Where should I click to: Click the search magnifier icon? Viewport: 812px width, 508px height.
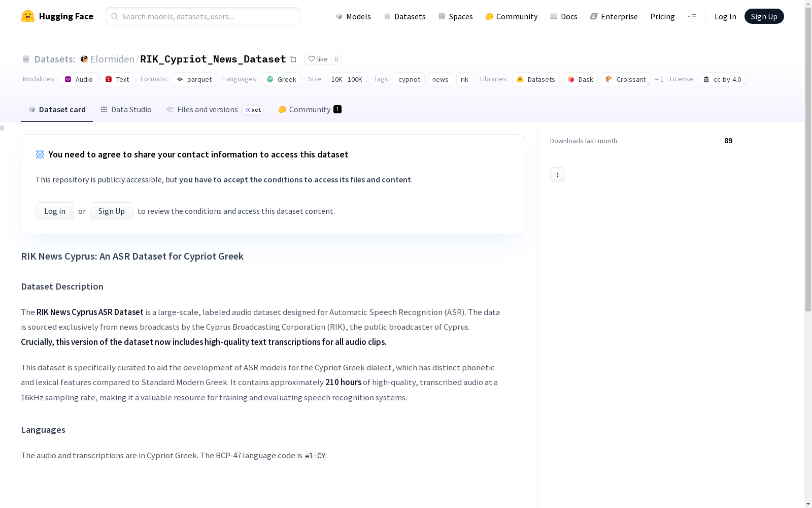pyautogui.click(x=115, y=16)
